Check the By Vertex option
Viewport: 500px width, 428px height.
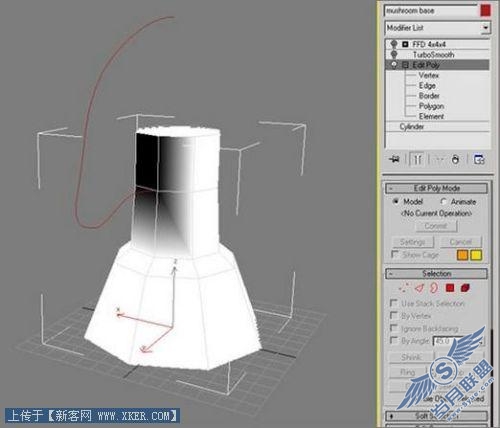coord(394,315)
